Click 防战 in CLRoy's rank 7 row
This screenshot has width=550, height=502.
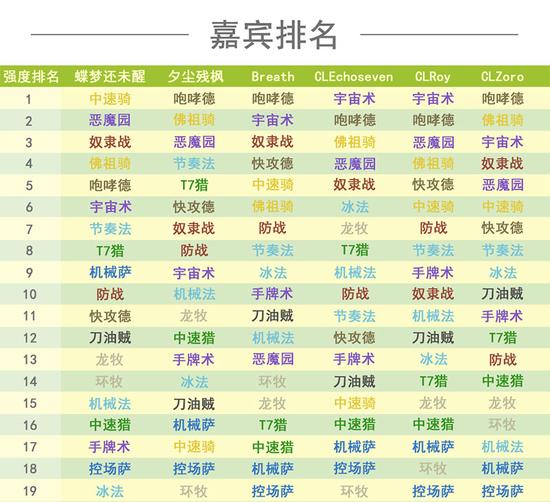[433, 228]
